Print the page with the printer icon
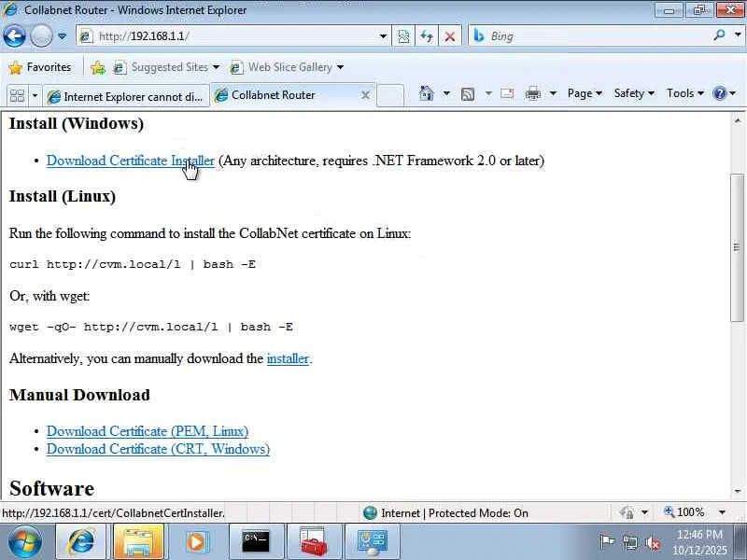747x560 pixels. coord(532,93)
